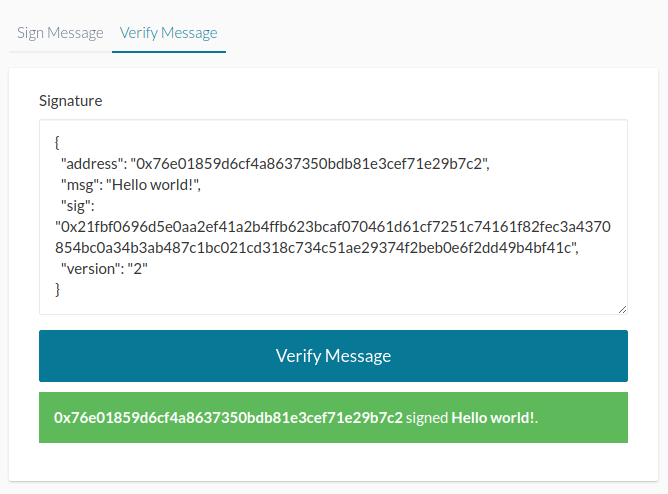Click the opening curly brace in textarea
Image resolution: width=668 pixels, height=494 pixels.
click(57, 142)
